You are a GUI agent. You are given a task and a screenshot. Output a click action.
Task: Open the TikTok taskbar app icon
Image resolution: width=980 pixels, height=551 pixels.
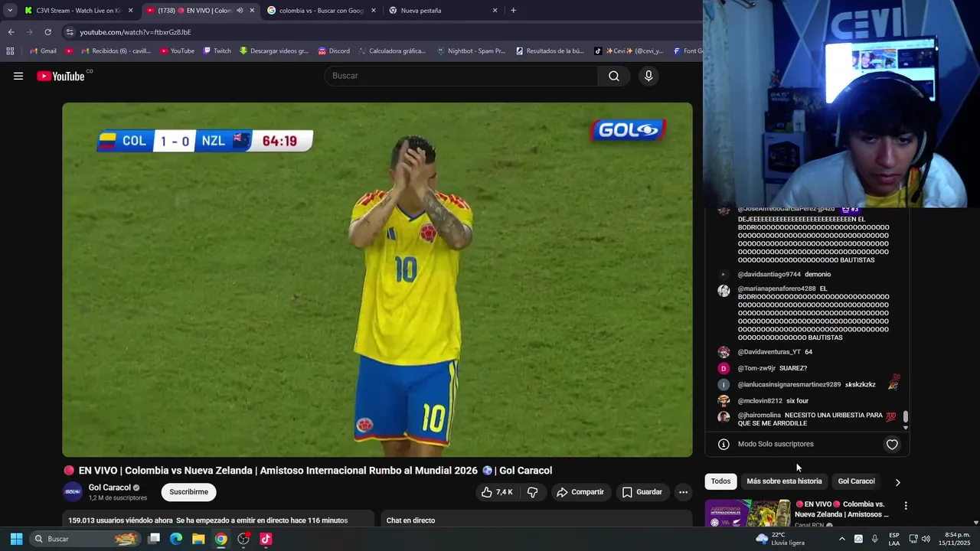[266, 539]
